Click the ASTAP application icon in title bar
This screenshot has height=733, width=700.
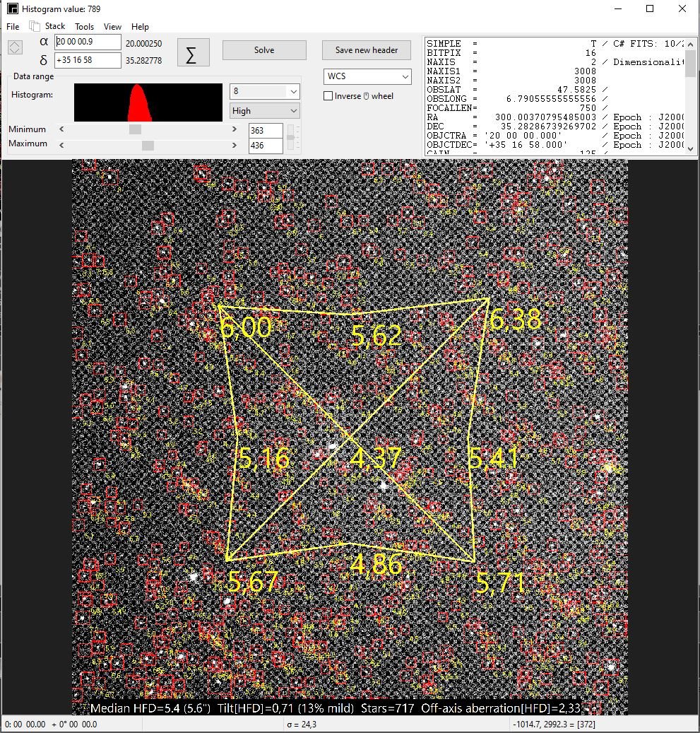[11, 8]
